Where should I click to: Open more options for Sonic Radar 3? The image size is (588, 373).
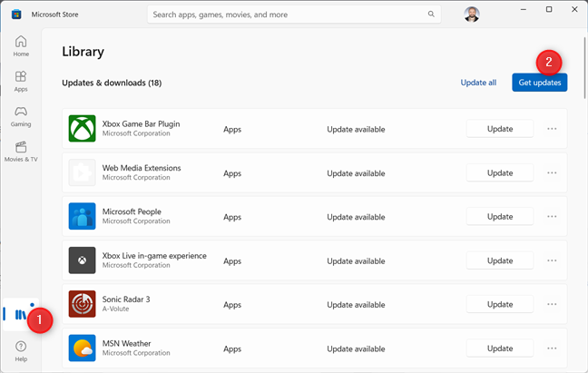point(552,304)
